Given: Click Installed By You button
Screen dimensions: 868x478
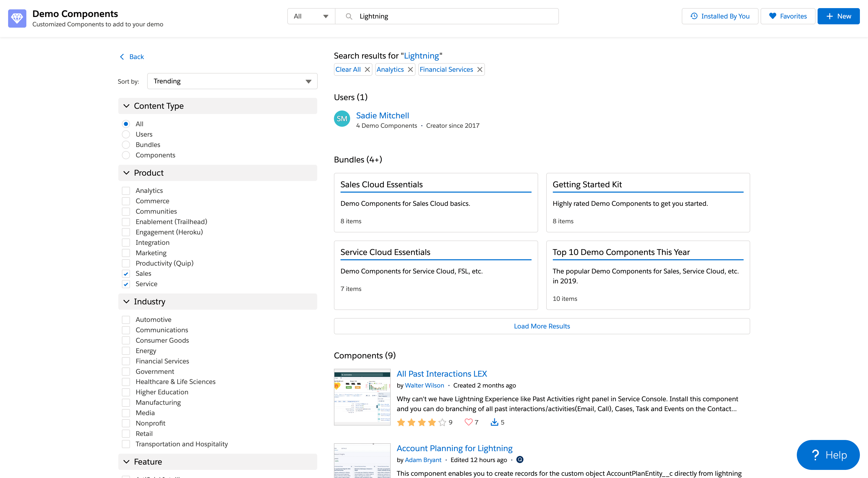Looking at the screenshot, I should (720, 16).
